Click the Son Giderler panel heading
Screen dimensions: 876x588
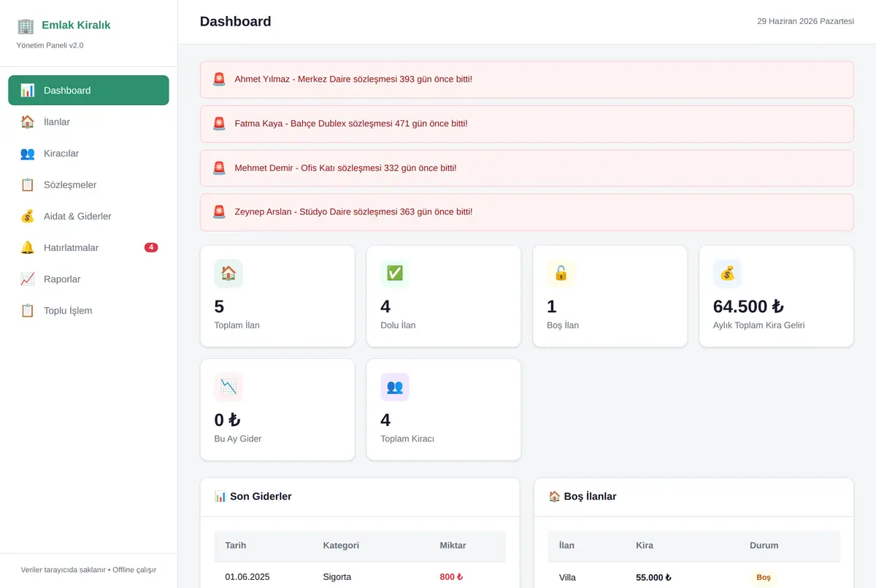click(253, 496)
